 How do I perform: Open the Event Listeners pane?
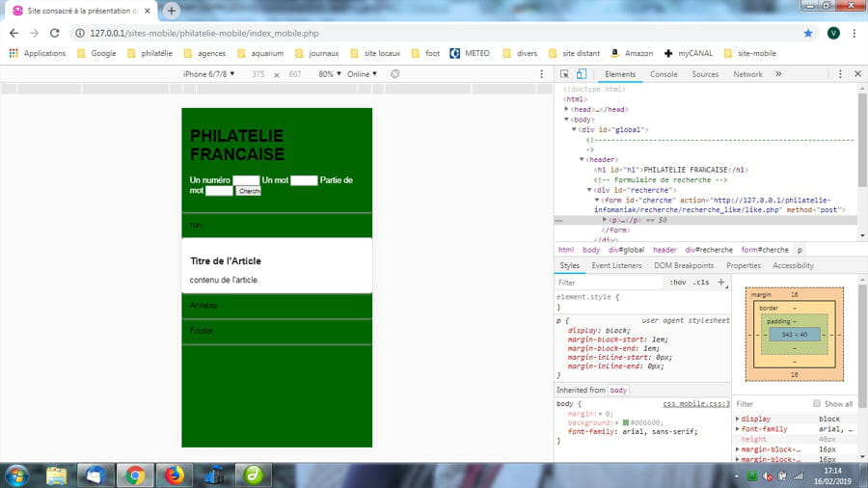click(x=616, y=265)
